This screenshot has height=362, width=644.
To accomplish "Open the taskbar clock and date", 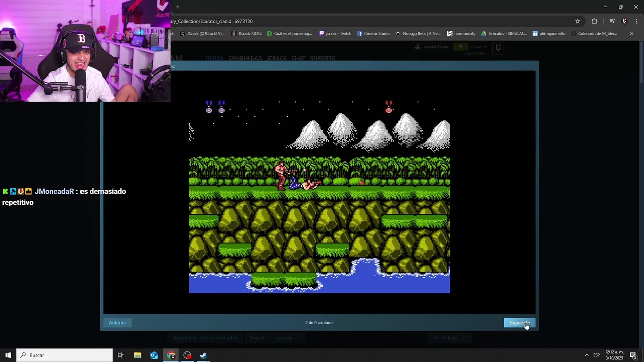I will coord(614,355).
